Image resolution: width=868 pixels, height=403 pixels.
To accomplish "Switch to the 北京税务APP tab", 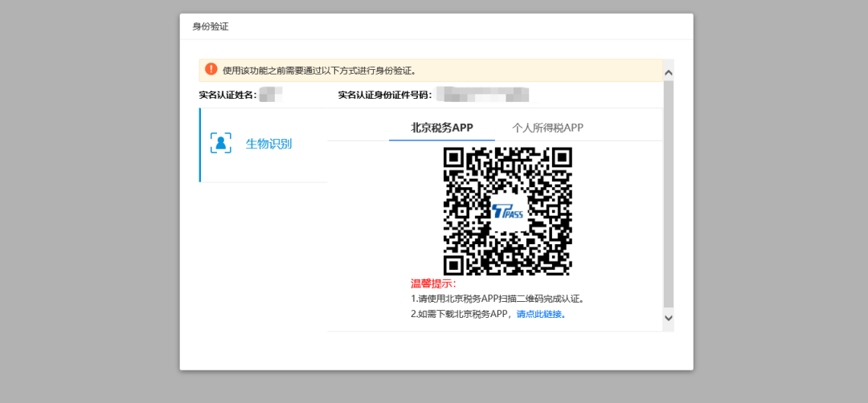I will pyautogui.click(x=441, y=128).
